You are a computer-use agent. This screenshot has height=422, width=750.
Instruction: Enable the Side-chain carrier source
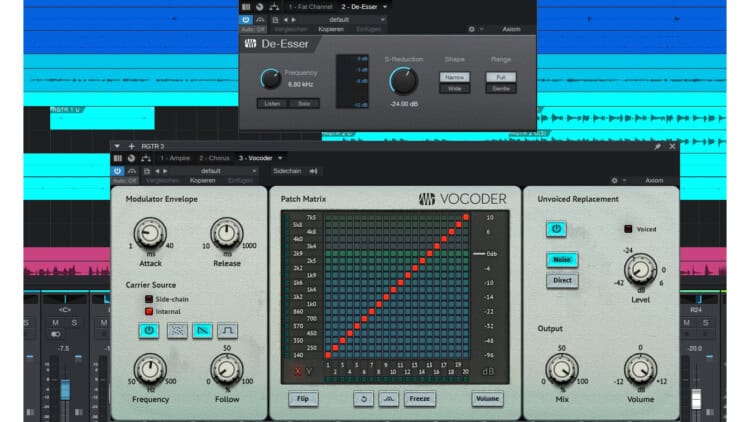[149, 299]
